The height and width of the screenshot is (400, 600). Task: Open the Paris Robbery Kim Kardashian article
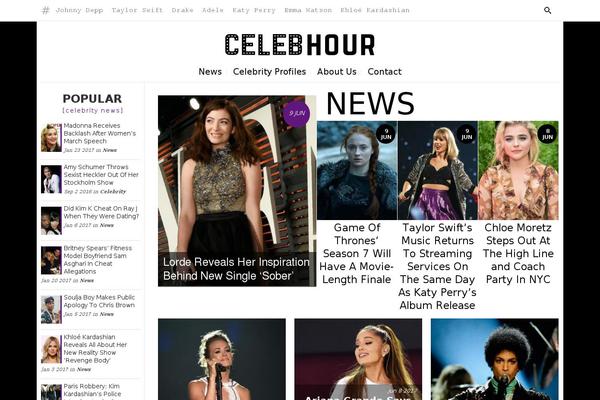(x=92, y=390)
